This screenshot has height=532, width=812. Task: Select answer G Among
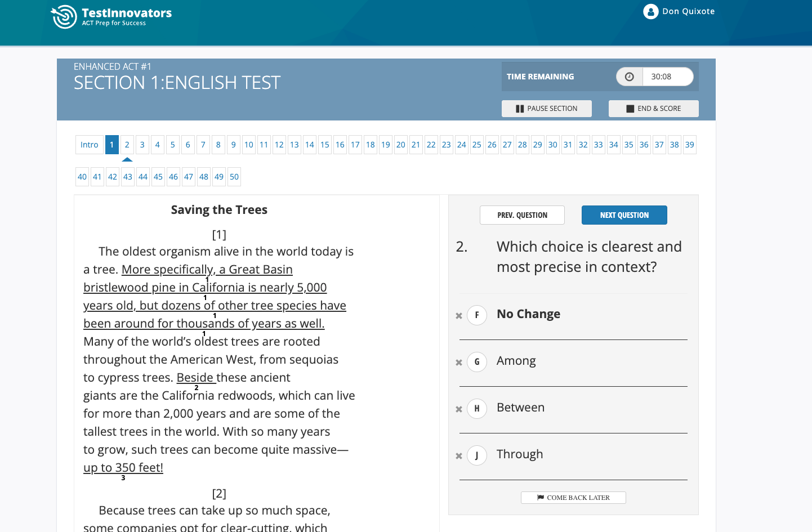point(477,362)
